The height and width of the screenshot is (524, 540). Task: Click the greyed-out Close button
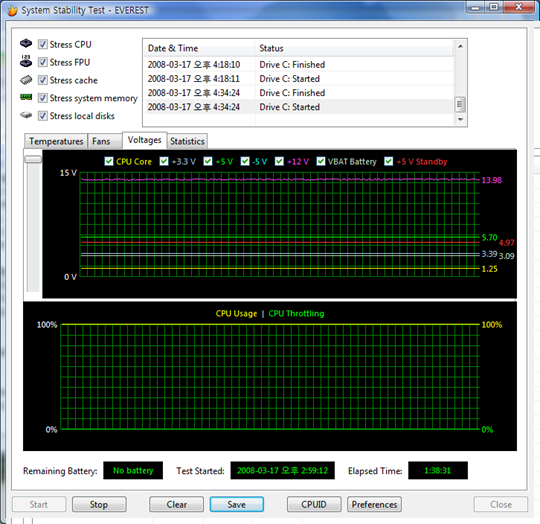click(x=501, y=504)
